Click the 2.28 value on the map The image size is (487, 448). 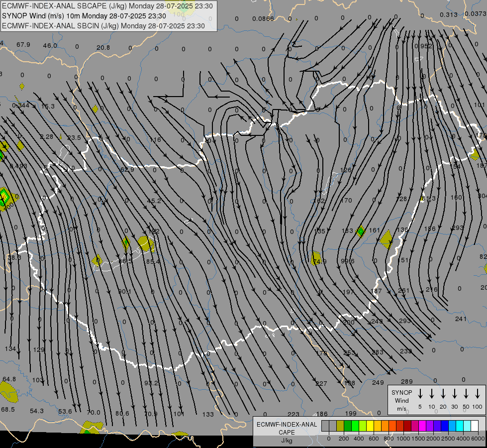(47, 136)
